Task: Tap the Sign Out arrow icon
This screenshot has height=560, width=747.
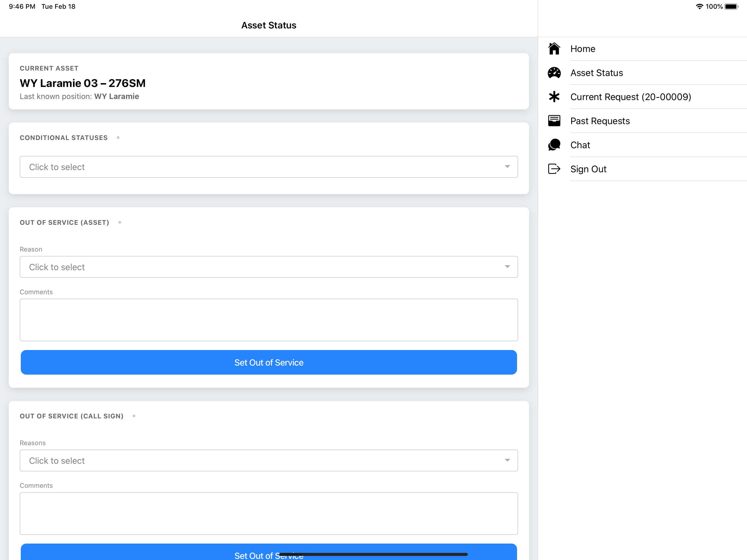Action: (x=554, y=169)
